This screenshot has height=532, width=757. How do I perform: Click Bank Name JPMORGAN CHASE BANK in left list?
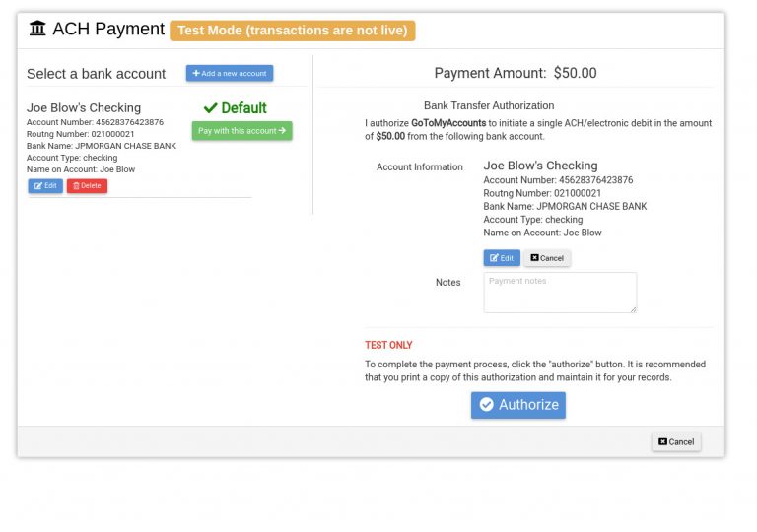(102, 146)
